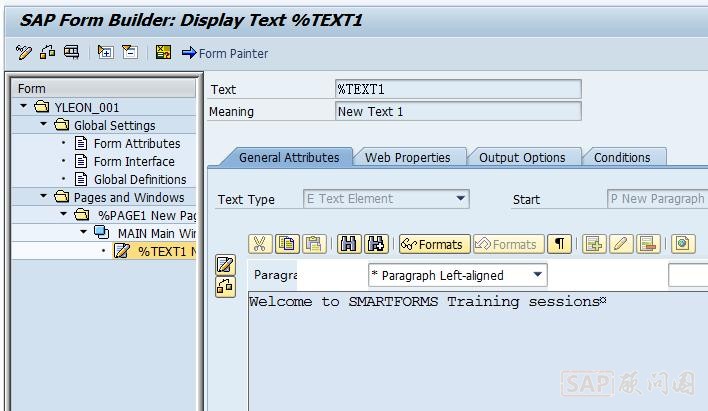
Task: Click the Collapse subtree toolbar icon
Action: coord(130,52)
